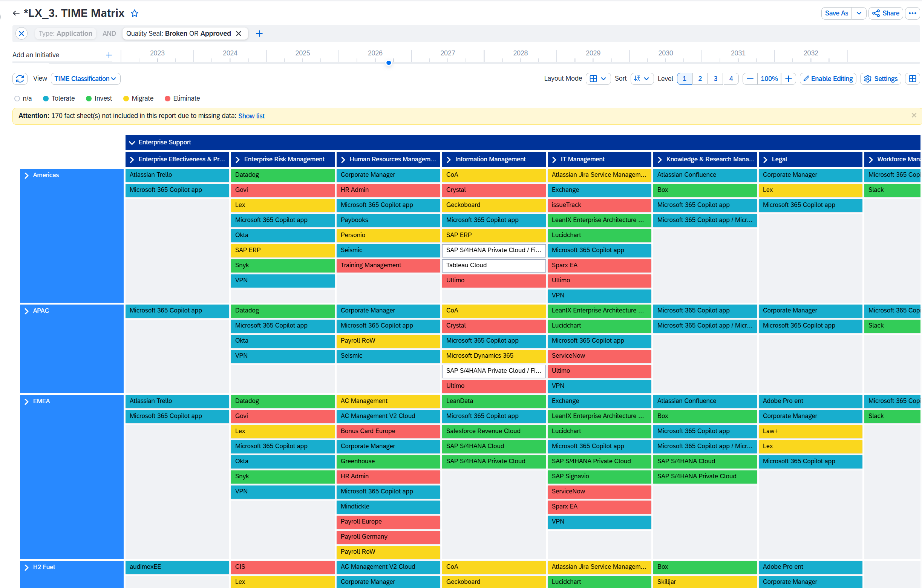Toggle the Tolerate legend item
The width and height of the screenshot is (922, 588).
click(59, 98)
